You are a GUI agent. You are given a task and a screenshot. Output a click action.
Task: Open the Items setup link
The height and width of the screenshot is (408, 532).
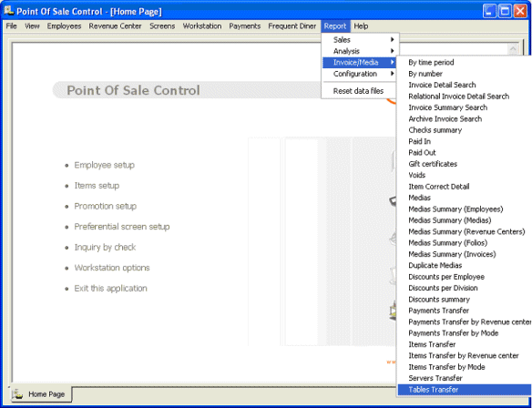click(x=97, y=186)
